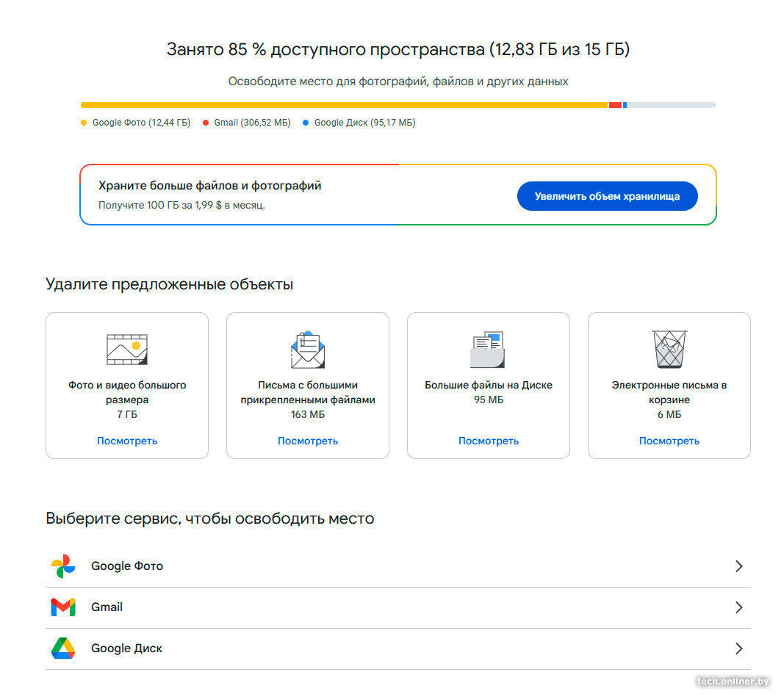Click Посмотреть under large photos and videos
The image size is (784, 697).
(x=127, y=441)
